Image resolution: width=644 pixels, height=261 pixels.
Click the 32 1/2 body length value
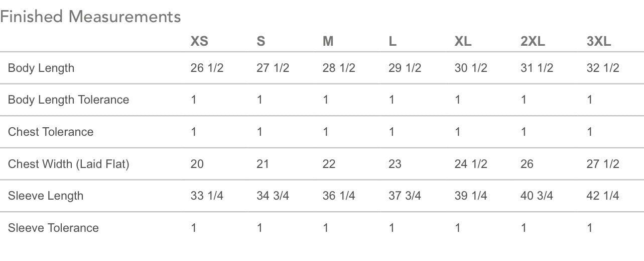point(603,68)
